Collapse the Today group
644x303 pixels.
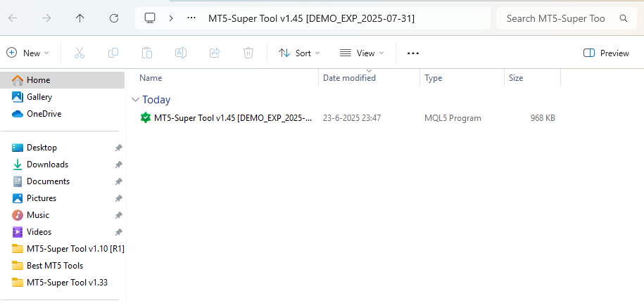coord(135,100)
